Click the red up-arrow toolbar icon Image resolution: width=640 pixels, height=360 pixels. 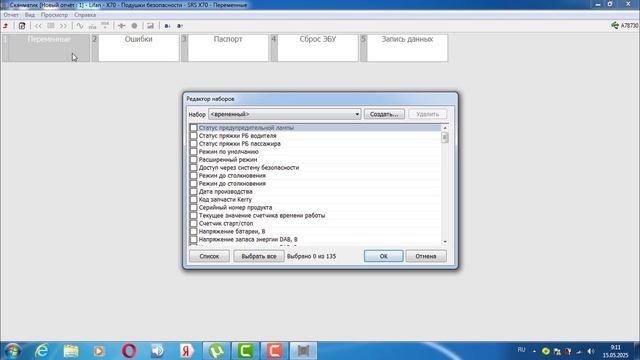[x=6, y=26]
